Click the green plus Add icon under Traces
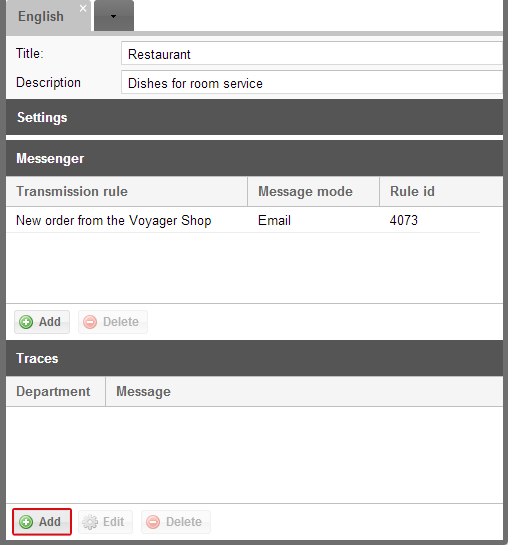 tap(26, 522)
